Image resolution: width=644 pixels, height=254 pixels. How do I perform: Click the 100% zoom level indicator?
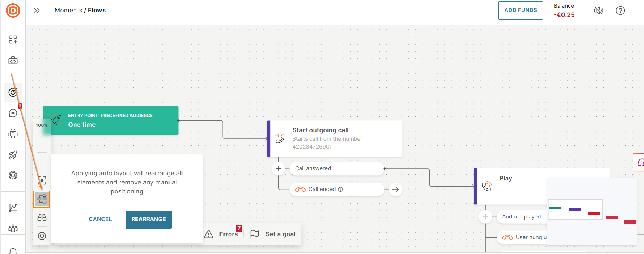(x=41, y=125)
